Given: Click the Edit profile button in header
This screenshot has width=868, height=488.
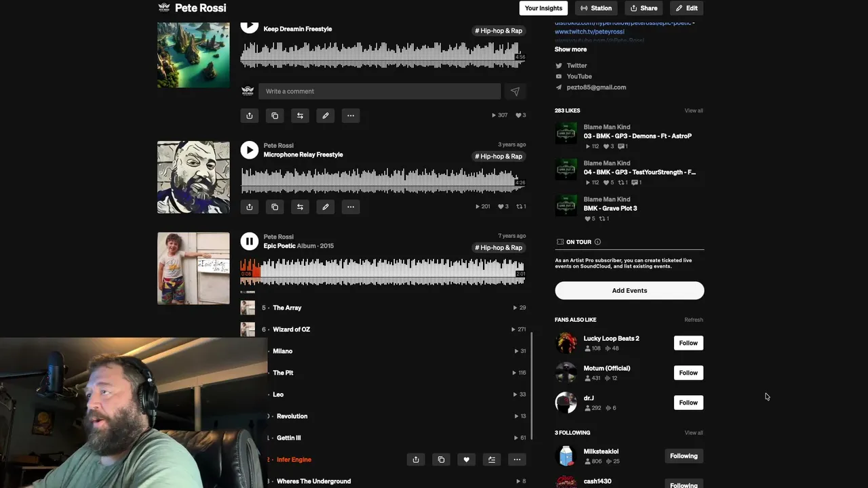Looking at the screenshot, I should 686,8.
